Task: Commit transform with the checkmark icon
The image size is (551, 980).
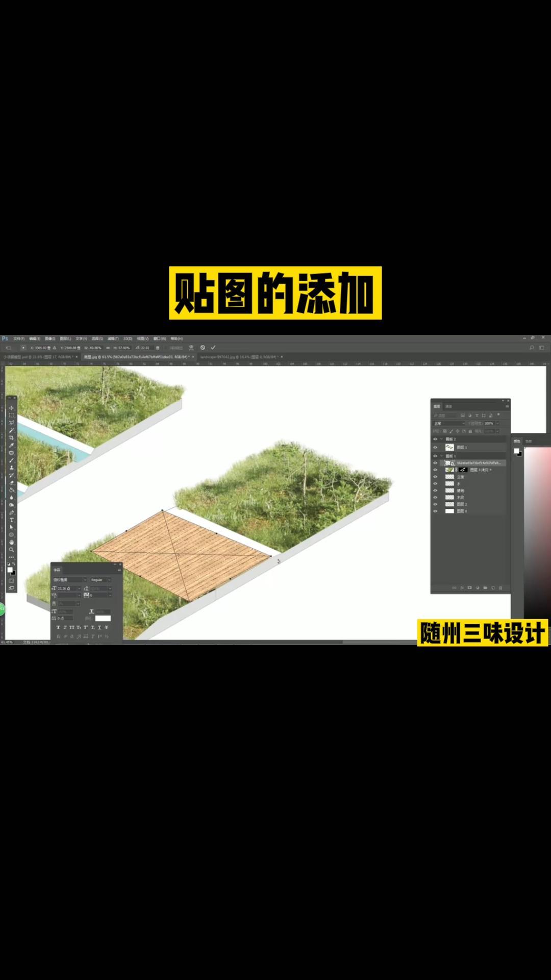Action: pos(213,348)
